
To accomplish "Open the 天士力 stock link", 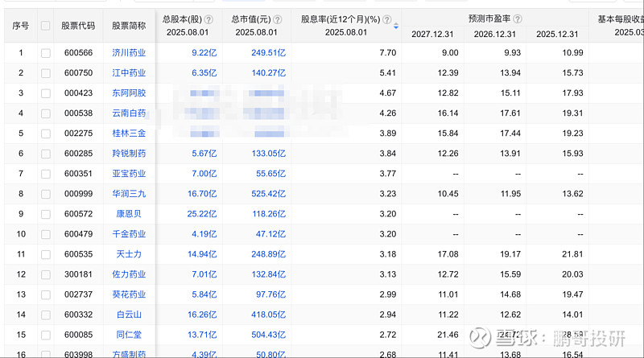I will pyautogui.click(x=129, y=253).
